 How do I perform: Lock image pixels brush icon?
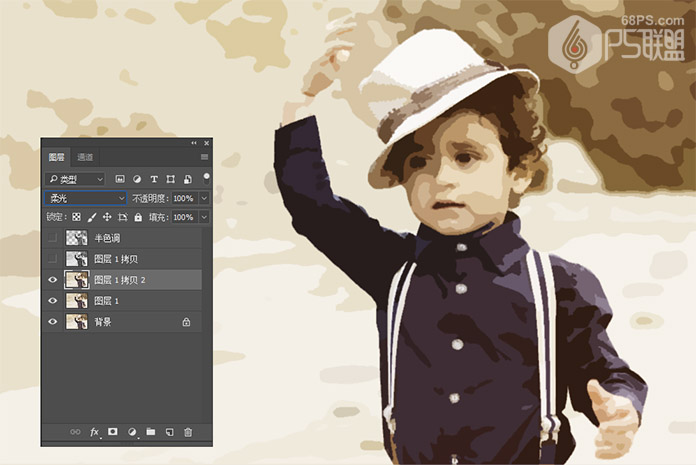click(x=91, y=217)
